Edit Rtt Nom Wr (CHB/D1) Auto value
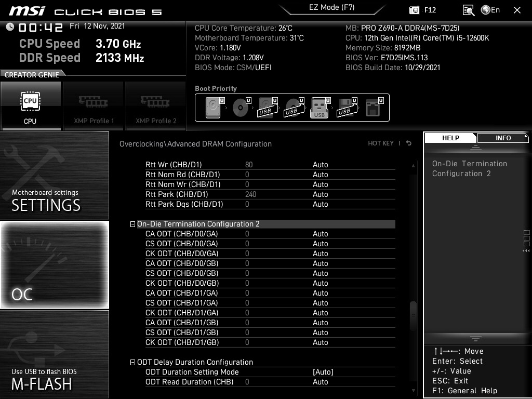The height and width of the screenshot is (399, 532). (320, 184)
